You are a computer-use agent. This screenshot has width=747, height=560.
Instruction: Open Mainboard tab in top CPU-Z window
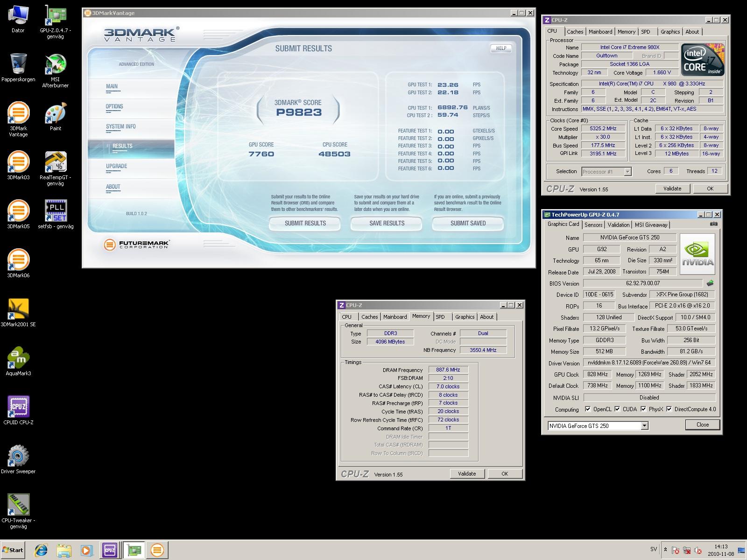(600, 32)
